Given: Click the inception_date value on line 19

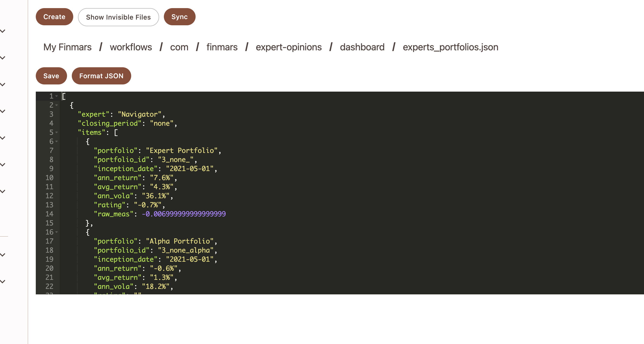Looking at the screenshot, I should tap(190, 259).
